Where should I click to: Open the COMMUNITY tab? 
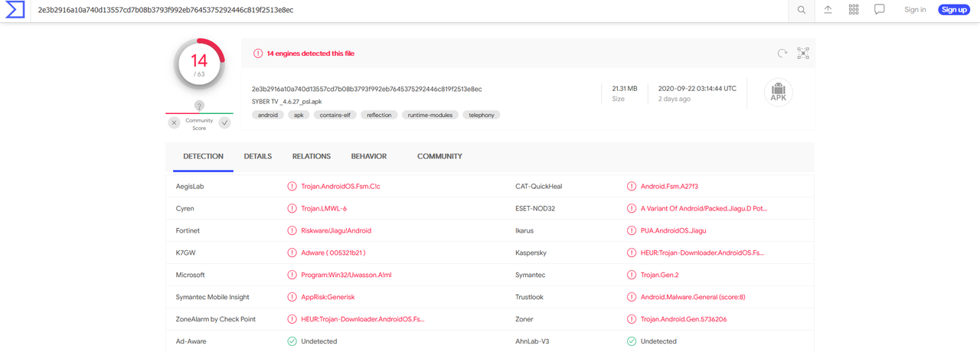(x=439, y=156)
